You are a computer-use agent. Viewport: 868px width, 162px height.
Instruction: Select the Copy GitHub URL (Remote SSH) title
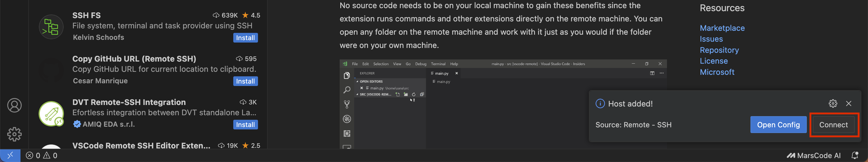coord(134,59)
